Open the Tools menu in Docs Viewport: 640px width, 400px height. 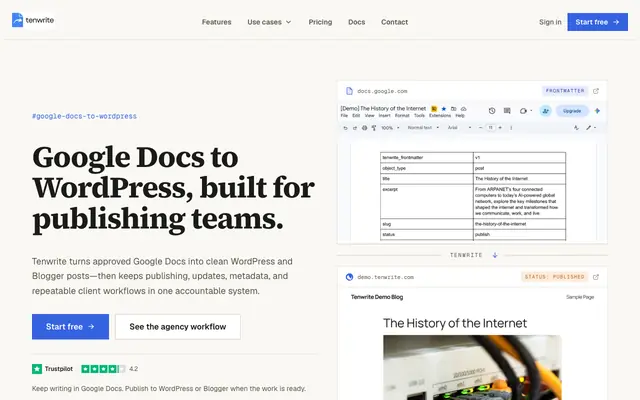tap(419, 116)
